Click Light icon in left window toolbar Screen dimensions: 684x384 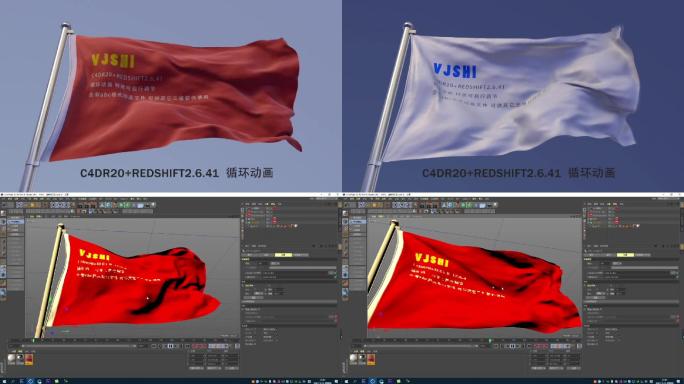click(x=154, y=205)
